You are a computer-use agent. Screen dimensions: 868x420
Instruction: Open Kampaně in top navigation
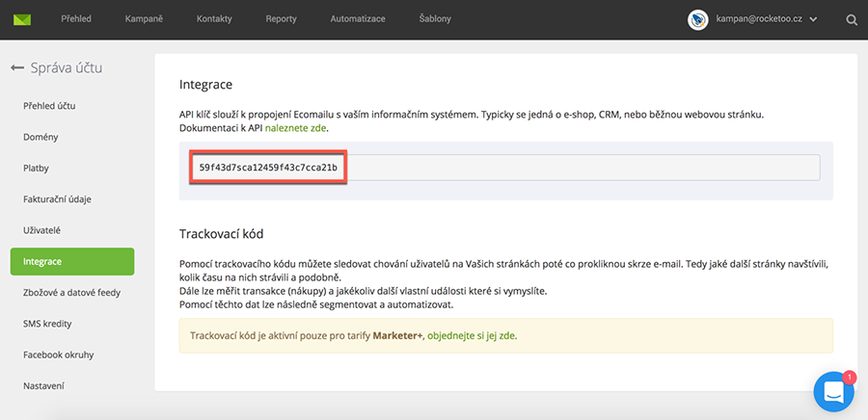[144, 19]
